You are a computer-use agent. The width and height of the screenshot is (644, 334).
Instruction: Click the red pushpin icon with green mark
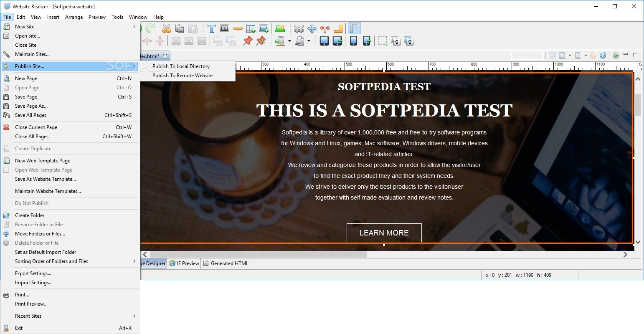click(261, 41)
